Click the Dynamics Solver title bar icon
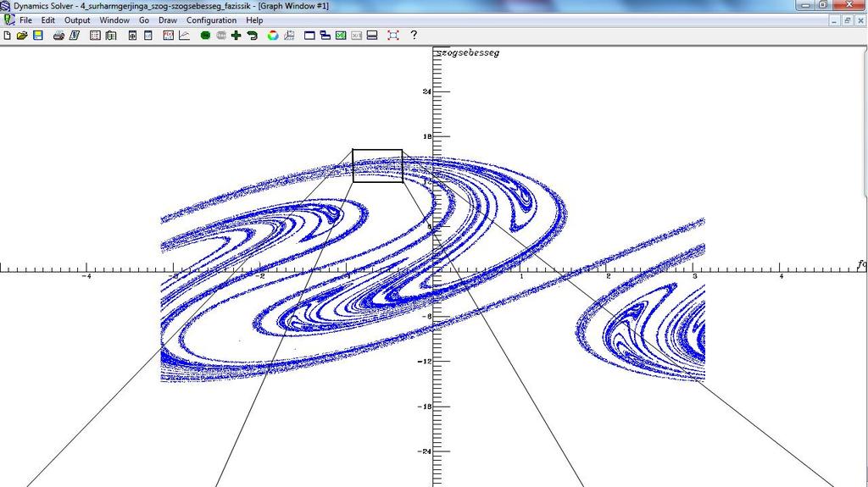Screen dimensions: 868x487 (6, 6)
